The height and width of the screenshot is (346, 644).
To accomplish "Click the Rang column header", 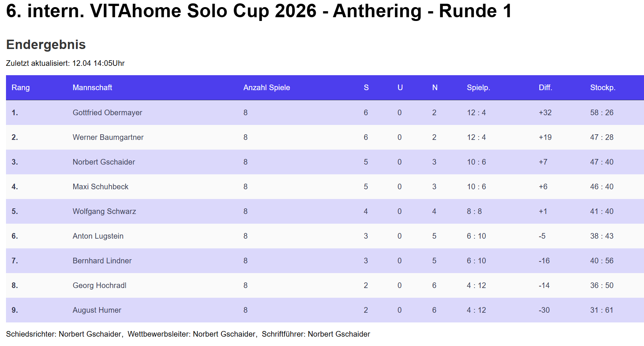I will point(21,88).
